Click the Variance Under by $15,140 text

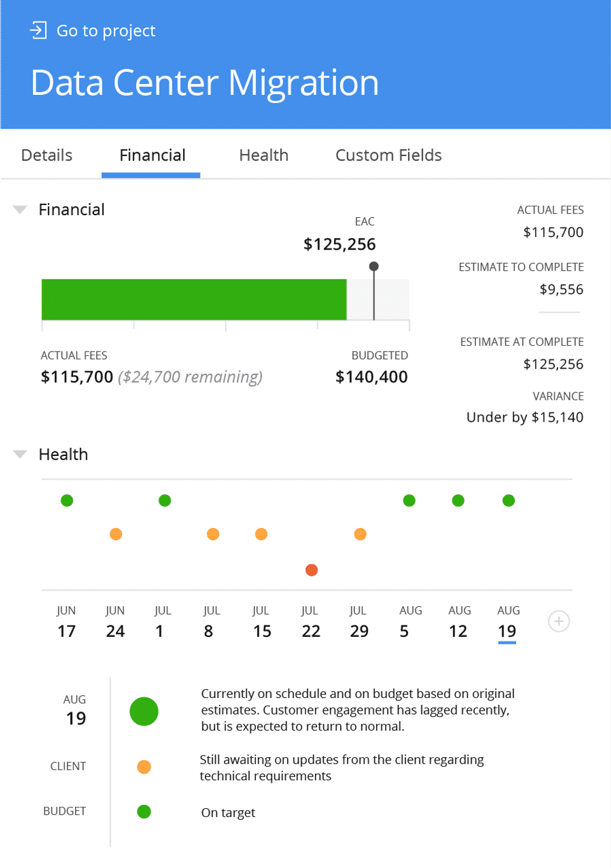coord(525,417)
